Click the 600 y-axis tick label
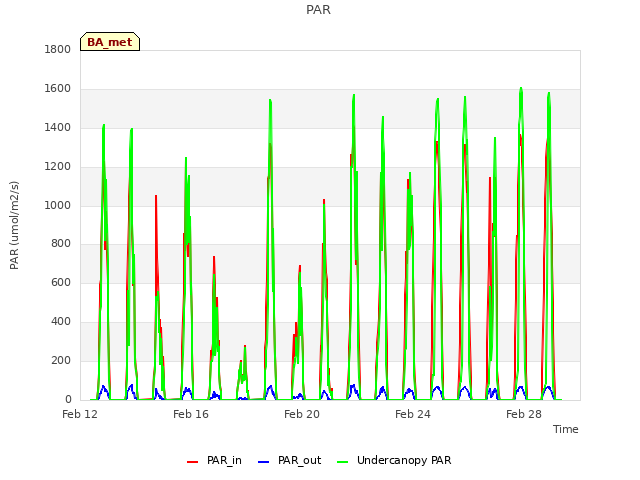 coord(61,282)
